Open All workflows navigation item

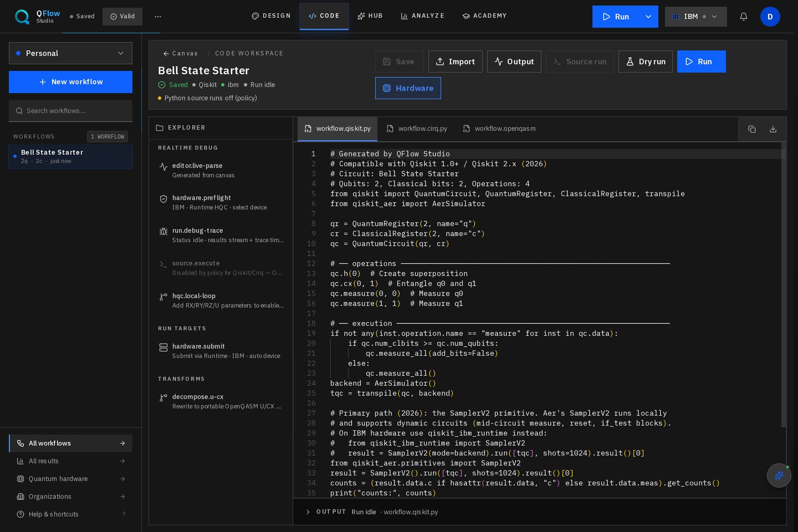click(71, 443)
